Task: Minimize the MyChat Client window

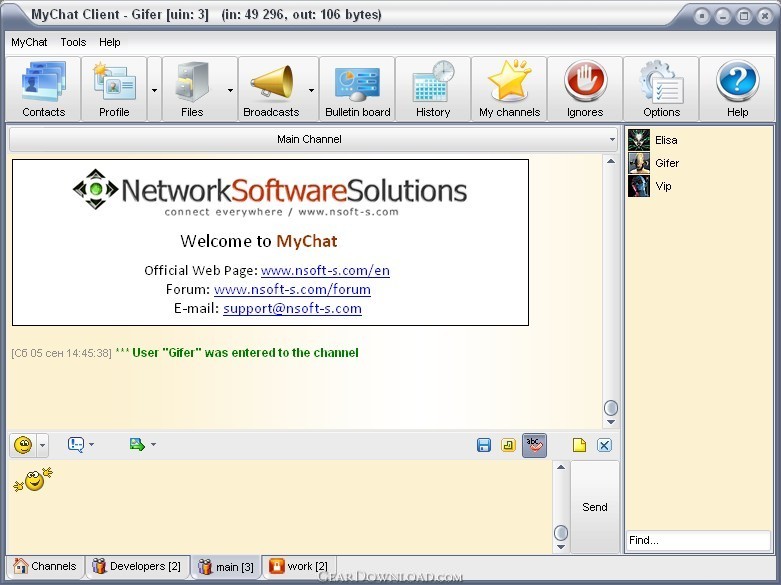Action: (722, 16)
